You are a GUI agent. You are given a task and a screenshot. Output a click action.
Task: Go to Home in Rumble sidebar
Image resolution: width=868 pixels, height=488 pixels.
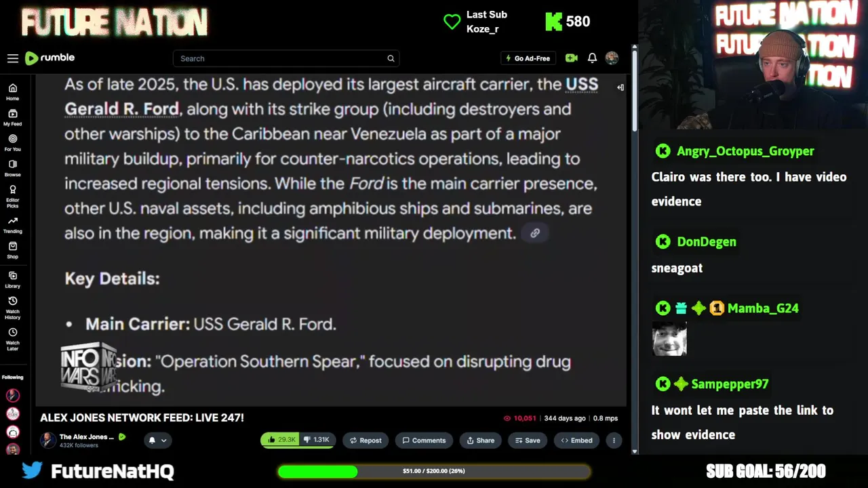(12, 91)
